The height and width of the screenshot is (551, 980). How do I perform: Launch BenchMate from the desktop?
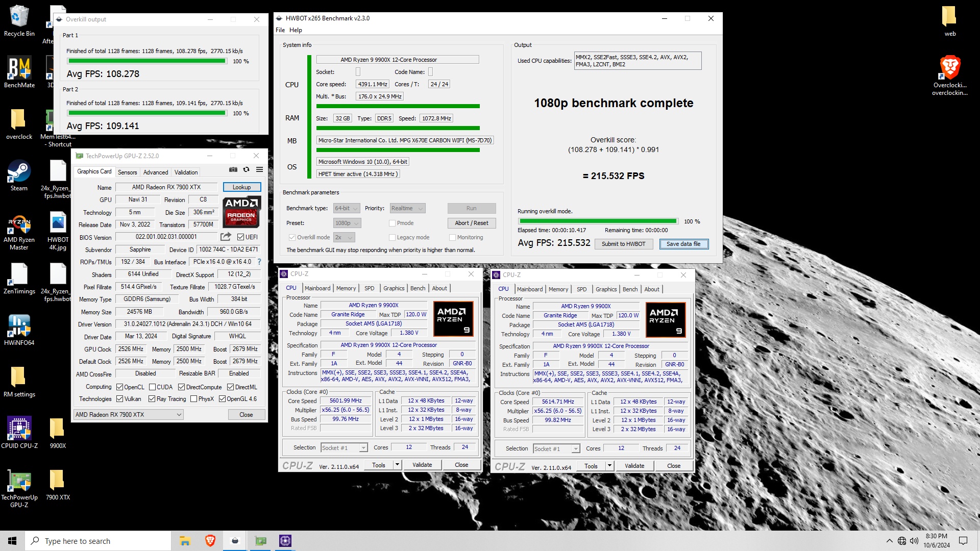pos(19,72)
